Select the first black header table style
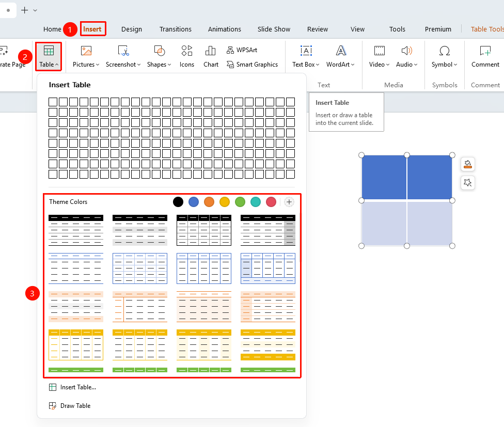Image resolution: width=504 pixels, height=427 pixels. pos(76,230)
